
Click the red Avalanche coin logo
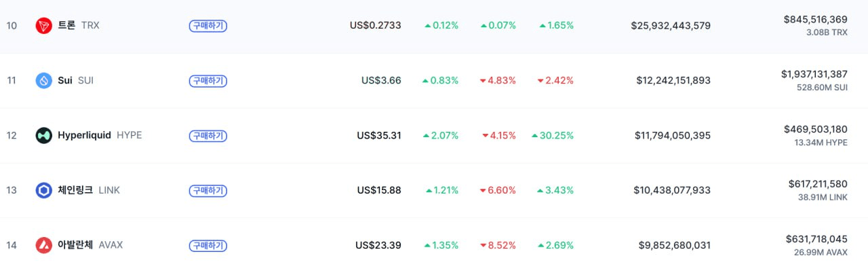(44, 245)
